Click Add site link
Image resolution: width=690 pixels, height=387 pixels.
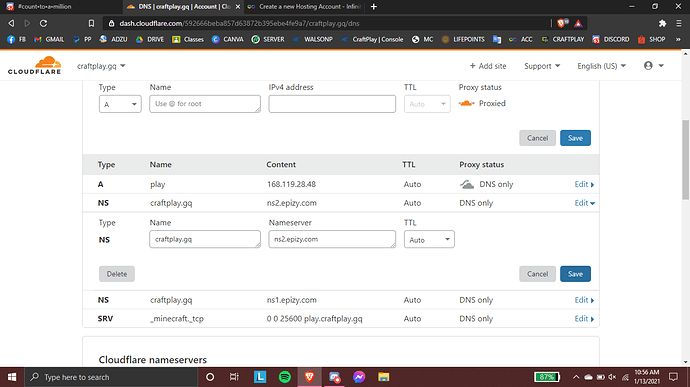click(x=488, y=66)
